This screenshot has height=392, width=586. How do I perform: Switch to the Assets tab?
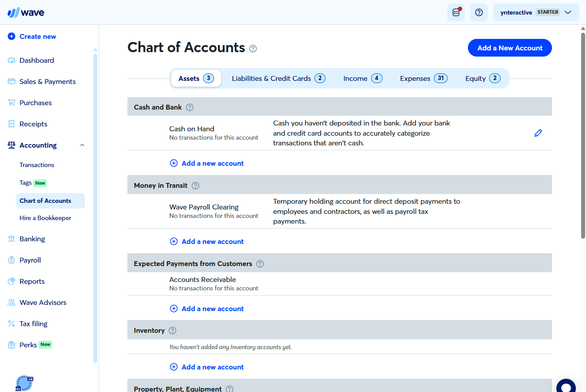[196, 79]
